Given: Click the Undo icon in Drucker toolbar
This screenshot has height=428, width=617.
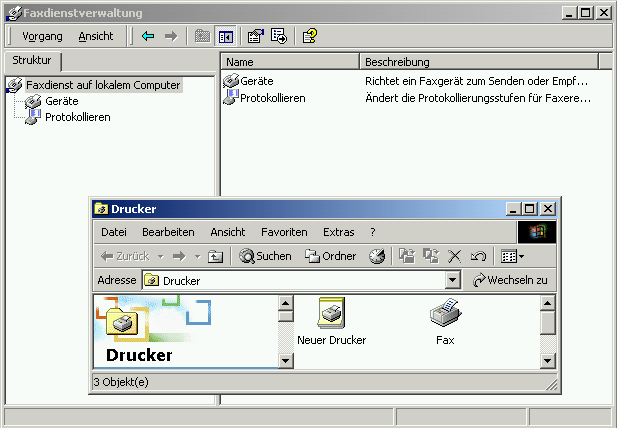Looking at the screenshot, I should point(478,256).
